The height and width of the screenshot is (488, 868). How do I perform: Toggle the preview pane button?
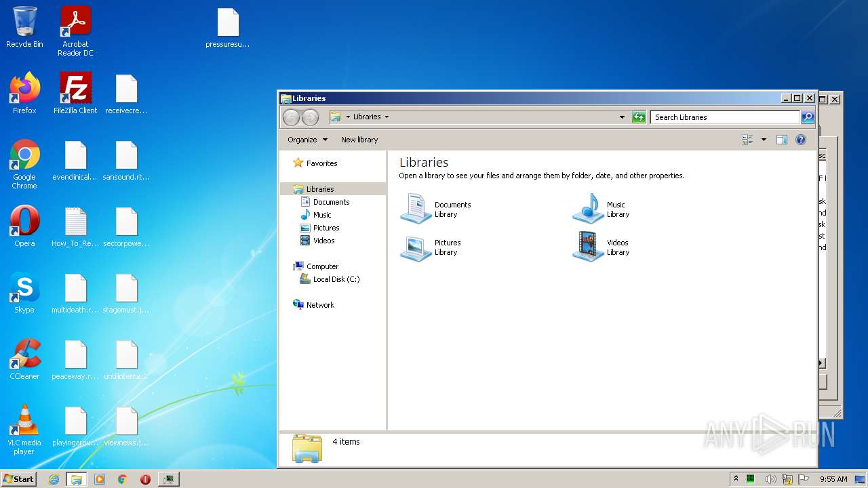pos(781,140)
